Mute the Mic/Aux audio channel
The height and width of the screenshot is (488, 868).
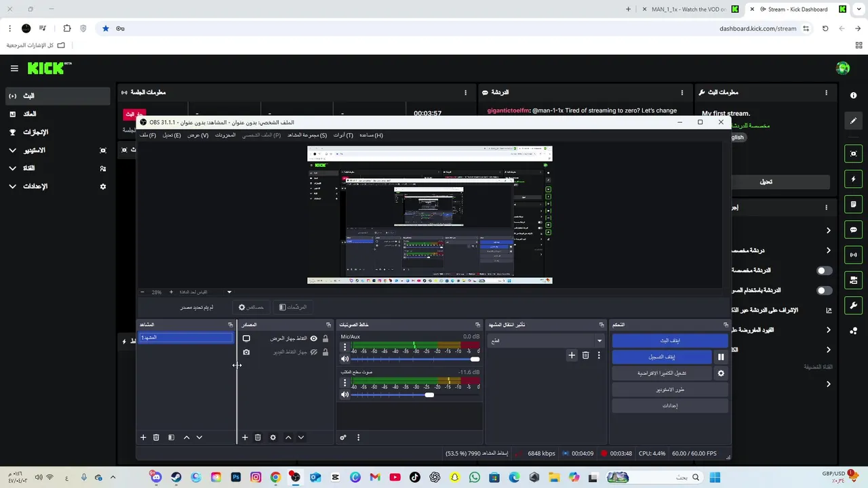point(344,359)
